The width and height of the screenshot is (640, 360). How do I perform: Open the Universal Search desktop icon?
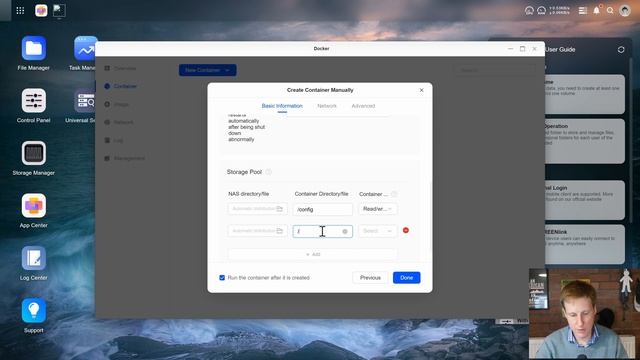click(85, 100)
